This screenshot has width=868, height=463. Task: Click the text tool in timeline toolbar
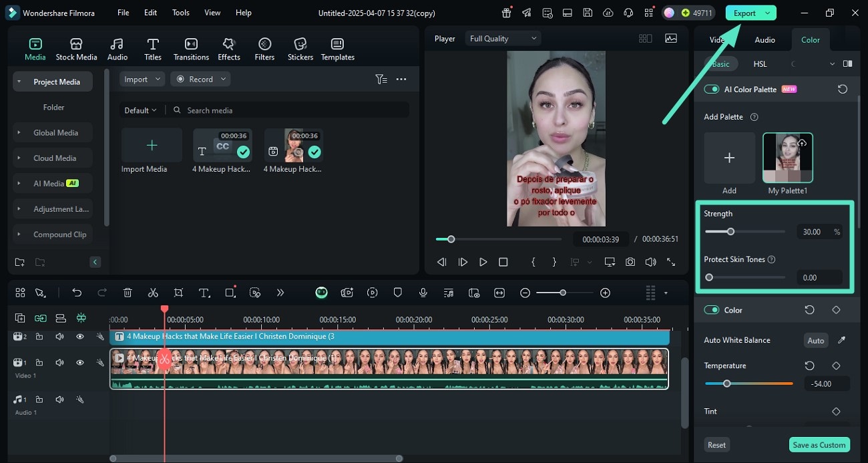[x=204, y=293]
